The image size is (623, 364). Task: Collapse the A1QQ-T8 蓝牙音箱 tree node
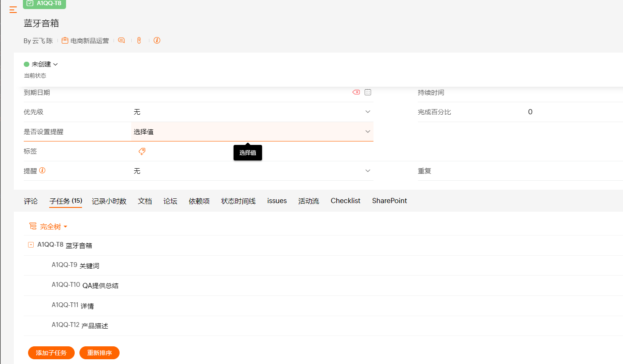click(x=31, y=245)
